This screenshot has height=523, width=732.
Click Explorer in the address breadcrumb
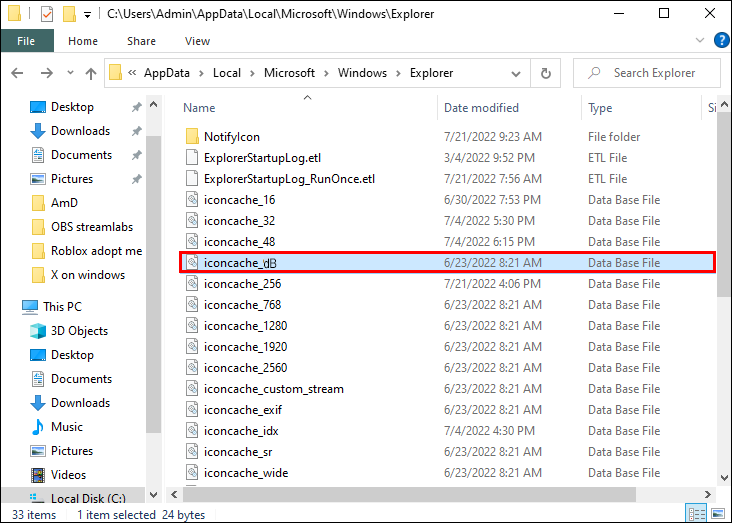click(431, 73)
